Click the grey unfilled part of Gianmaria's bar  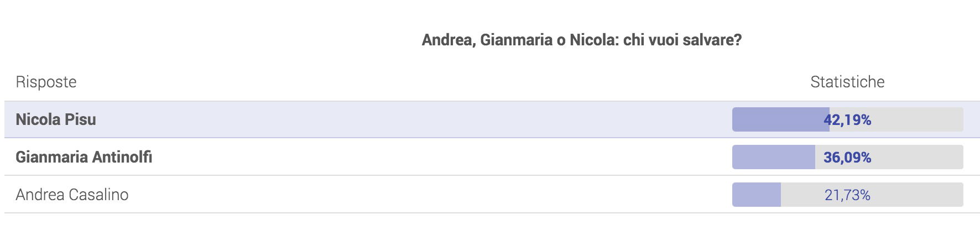918,157
